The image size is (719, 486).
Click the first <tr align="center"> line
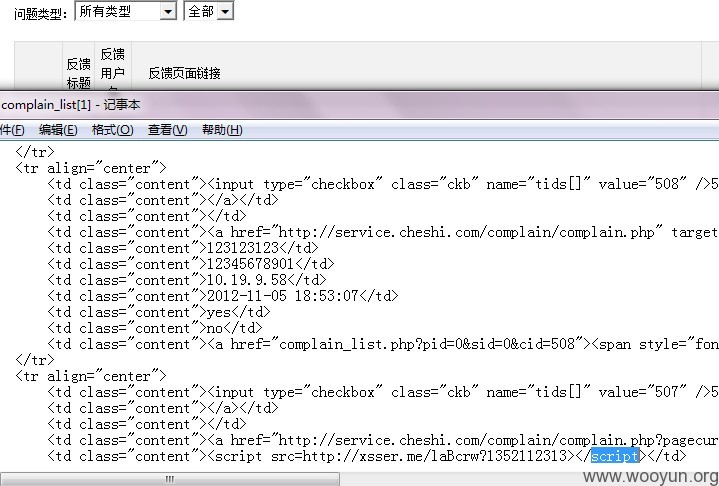[91, 168]
